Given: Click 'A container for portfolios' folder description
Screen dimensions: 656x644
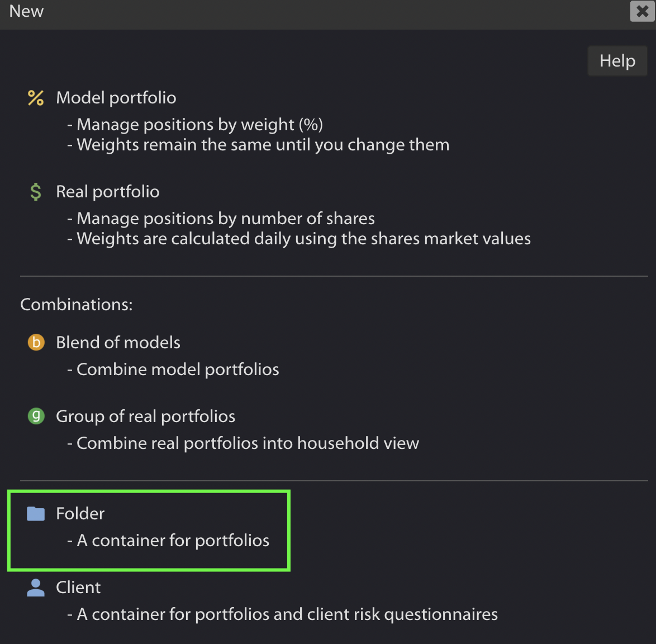Looking at the screenshot, I should click(x=168, y=541).
